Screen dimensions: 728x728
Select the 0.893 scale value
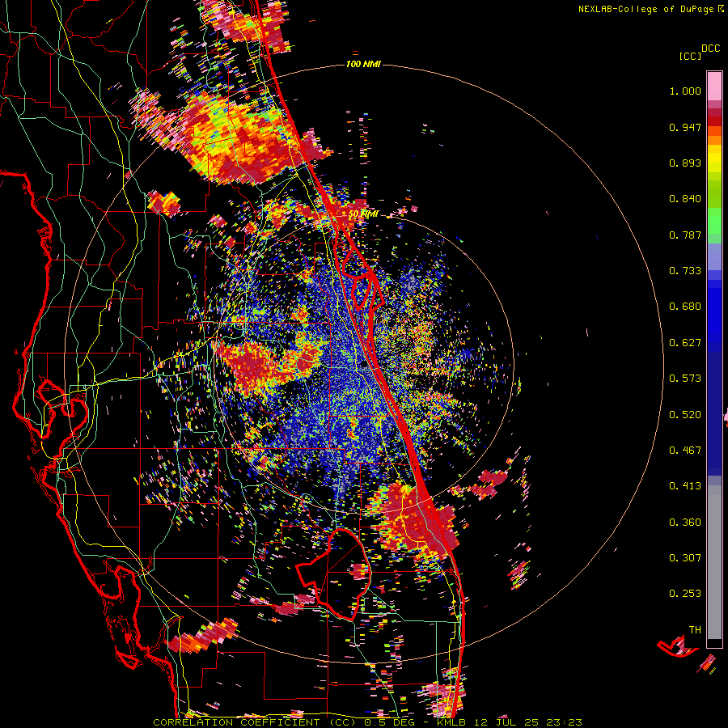tap(685, 163)
